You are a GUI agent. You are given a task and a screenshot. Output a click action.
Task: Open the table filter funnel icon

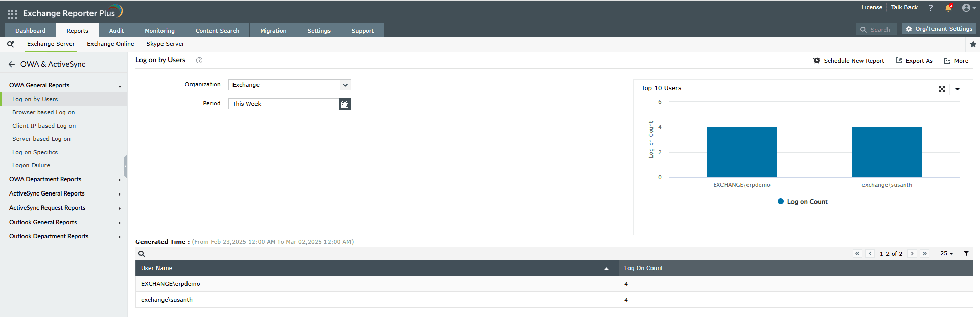coord(966,253)
